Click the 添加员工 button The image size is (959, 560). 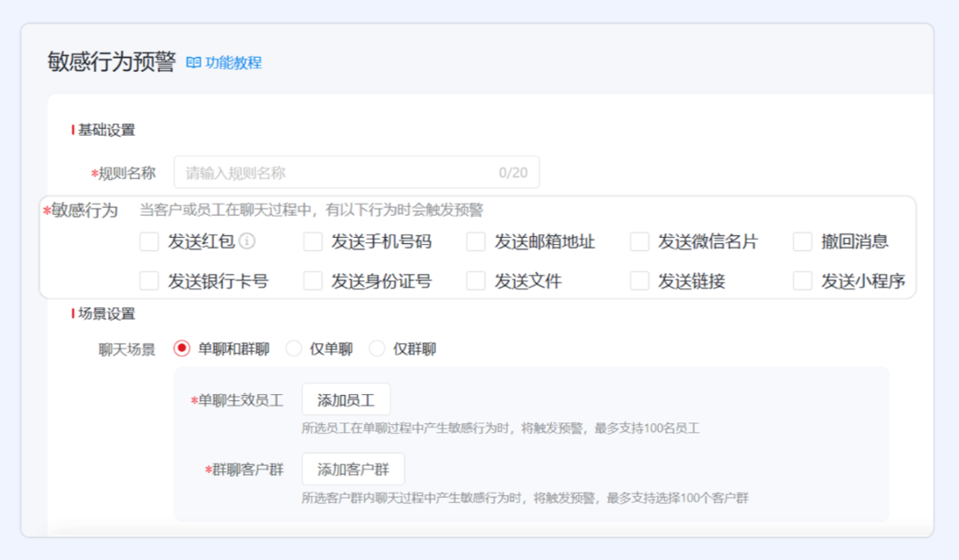pyautogui.click(x=345, y=400)
